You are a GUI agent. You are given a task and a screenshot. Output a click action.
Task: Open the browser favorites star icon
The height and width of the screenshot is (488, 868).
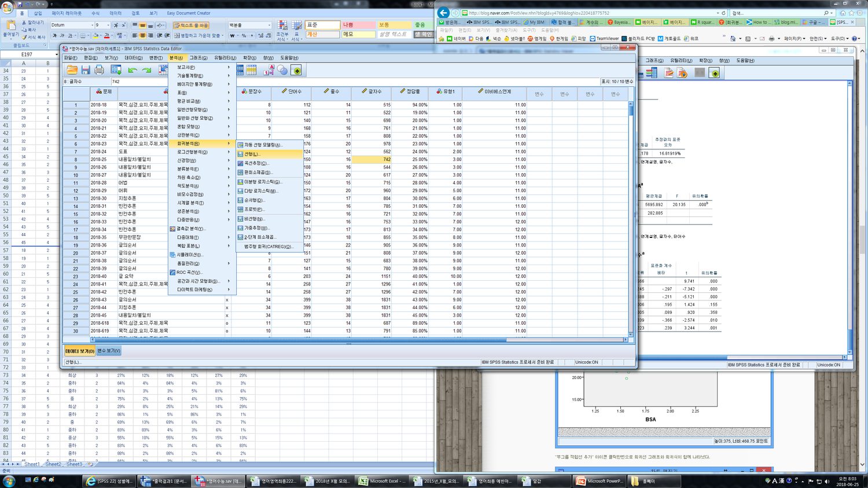851,13
